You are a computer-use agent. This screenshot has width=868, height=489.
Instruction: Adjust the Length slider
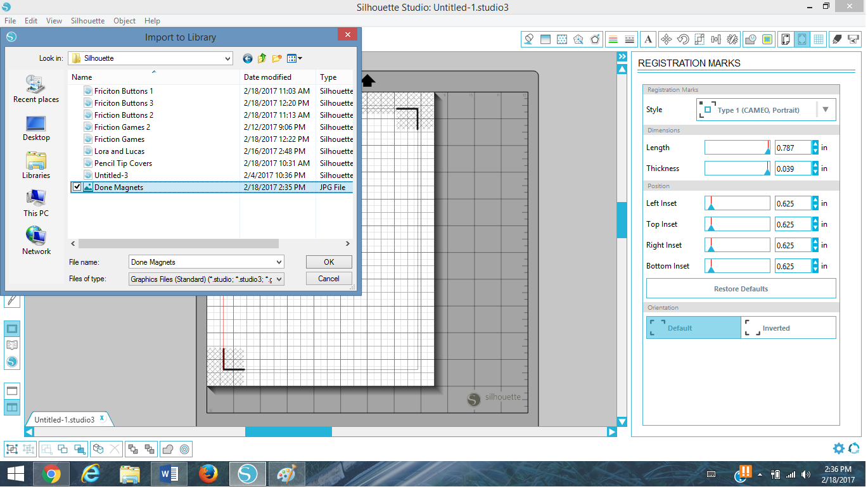[737, 148]
